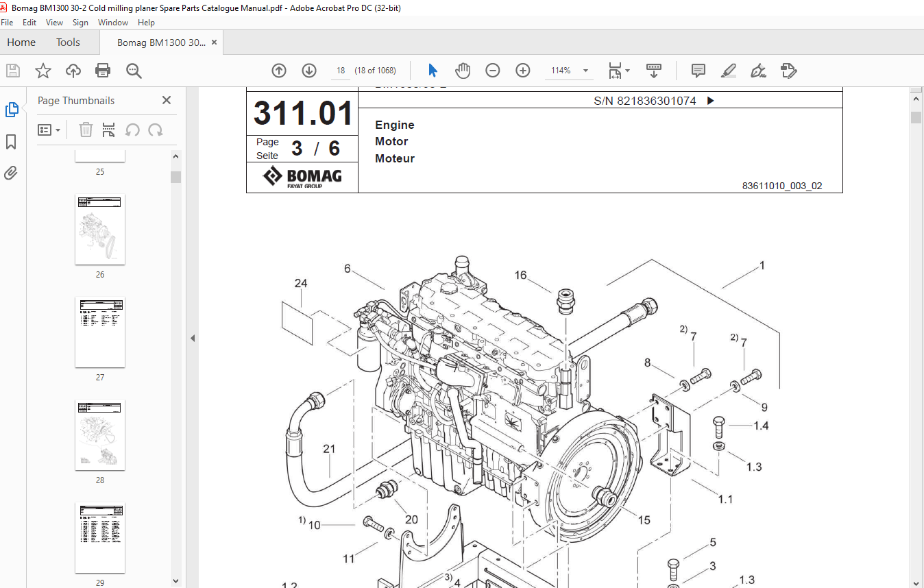Collapse the navigation pane arrow

click(x=193, y=338)
